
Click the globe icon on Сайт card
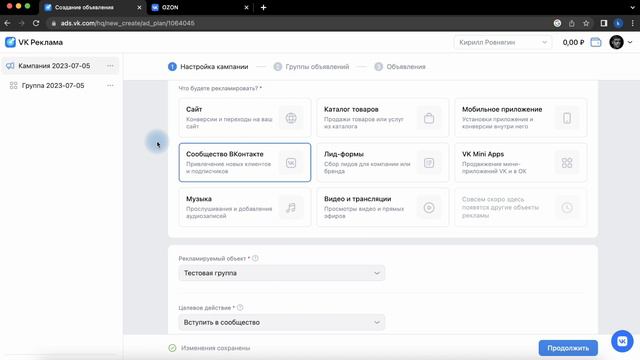[x=291, y=118]
